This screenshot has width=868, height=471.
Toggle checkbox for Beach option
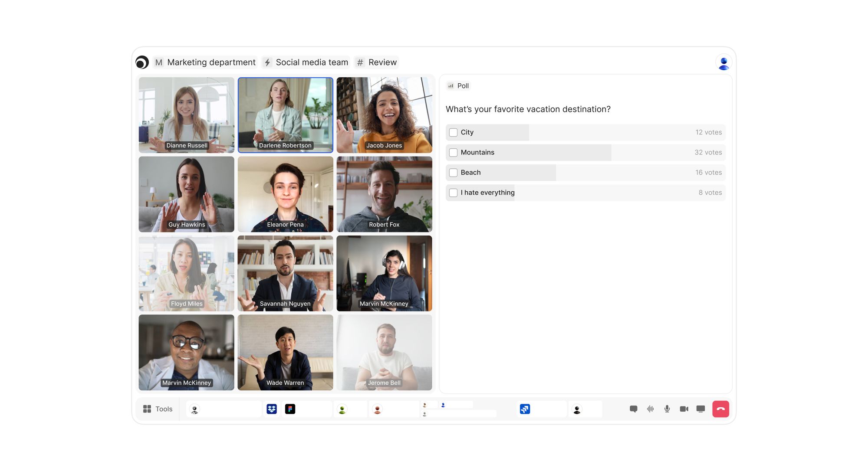[452, 172]
